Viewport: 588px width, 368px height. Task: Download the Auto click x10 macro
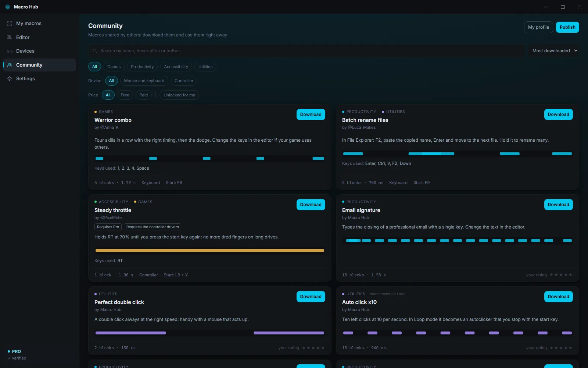(x=558, y=297)
